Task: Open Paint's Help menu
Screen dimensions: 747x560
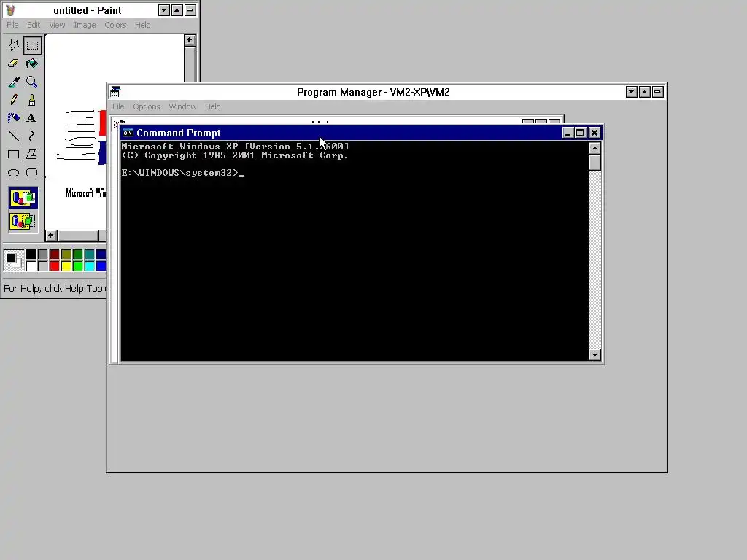Action: pyautogui.click(x=142, y=25)
